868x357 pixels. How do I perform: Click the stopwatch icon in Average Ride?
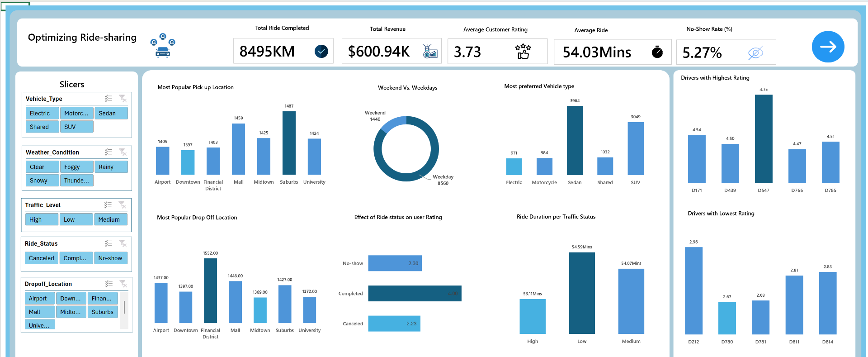coord(657,52)
